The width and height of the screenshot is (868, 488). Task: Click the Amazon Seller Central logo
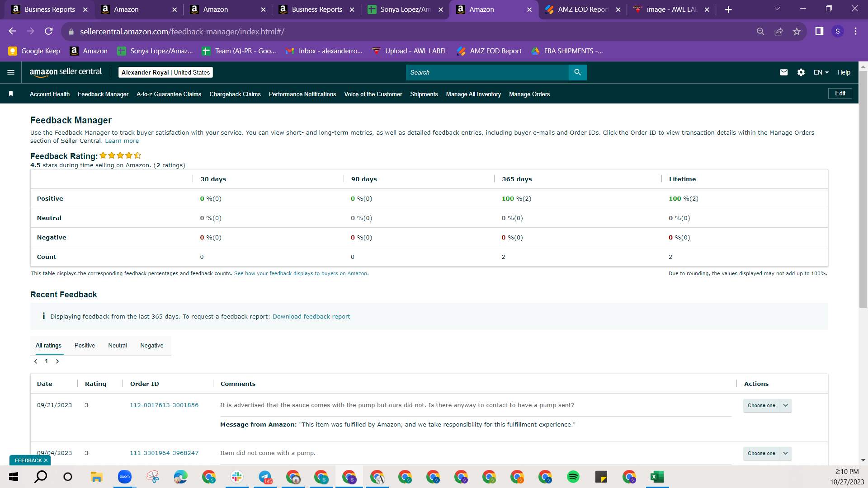pos(66,72)
